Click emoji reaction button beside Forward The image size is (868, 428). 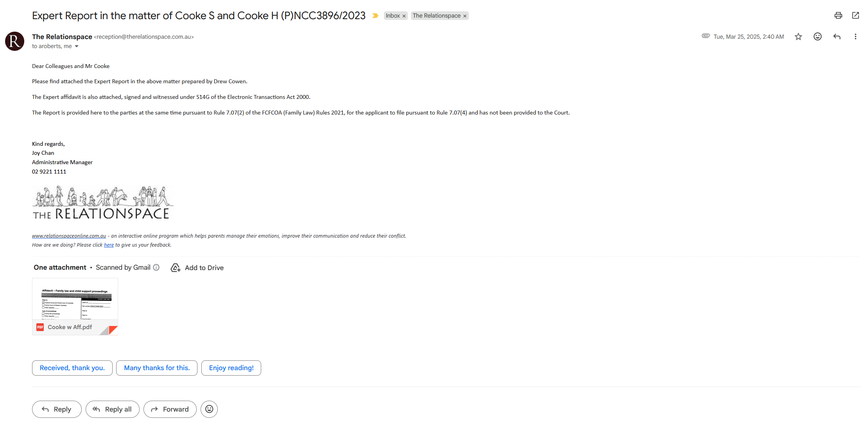tap(209, 409)
